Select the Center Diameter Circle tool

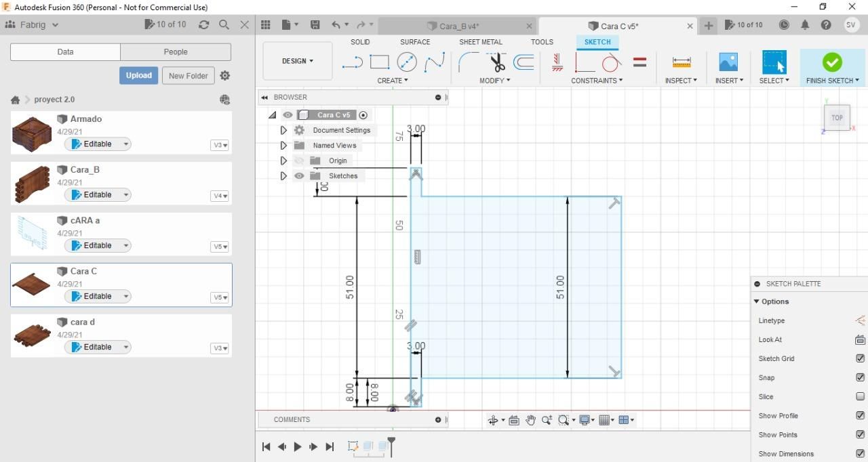point(407,62)
